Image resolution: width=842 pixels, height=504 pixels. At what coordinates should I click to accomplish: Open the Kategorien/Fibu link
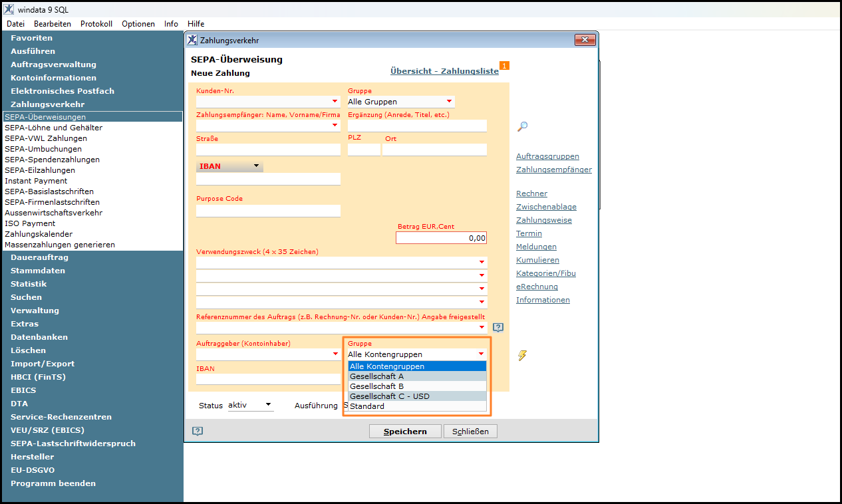(x=546, y=273)
